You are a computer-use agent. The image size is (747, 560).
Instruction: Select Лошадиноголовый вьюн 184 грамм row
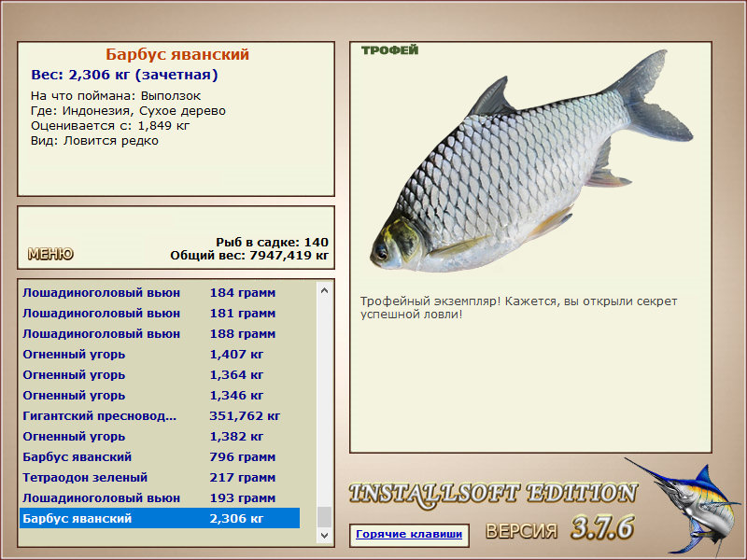[160, 293]
